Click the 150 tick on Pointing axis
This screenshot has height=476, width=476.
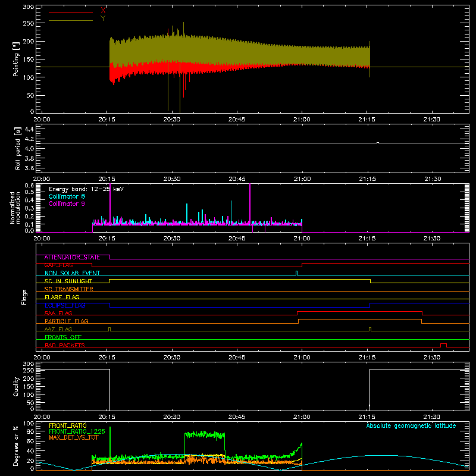point(29,59)
